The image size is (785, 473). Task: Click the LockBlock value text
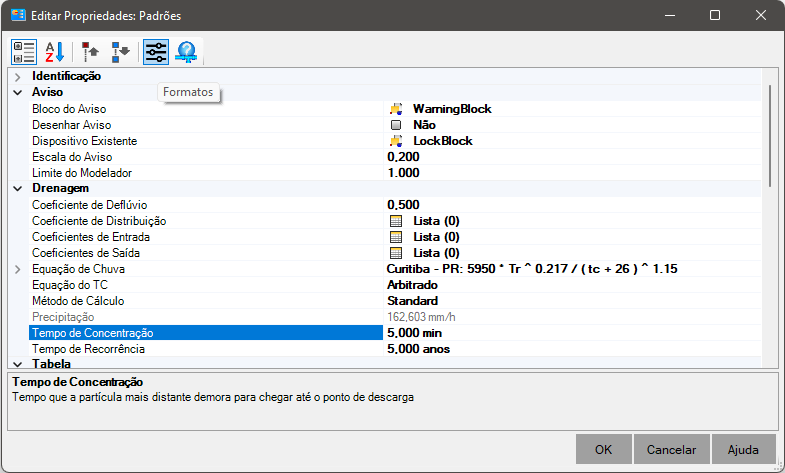coord(443,141)
